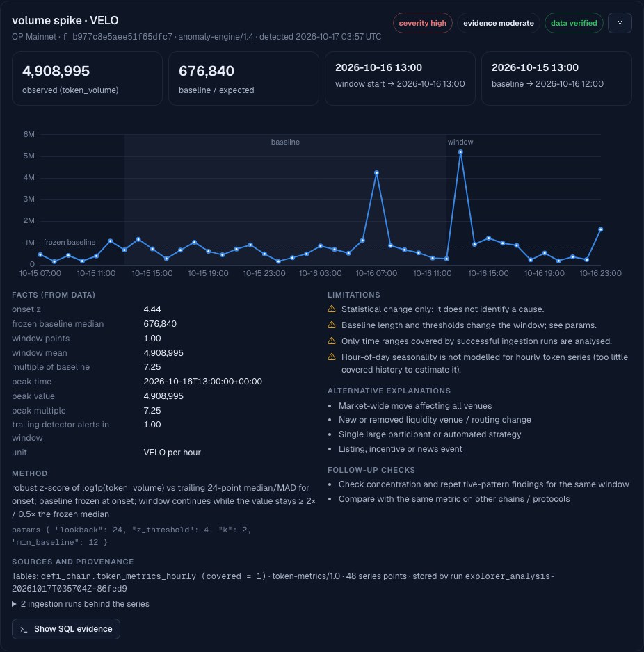This screenshot has height=652, width=644.
Task: Click the evidence moderate badge
Action: click(499, 23)
